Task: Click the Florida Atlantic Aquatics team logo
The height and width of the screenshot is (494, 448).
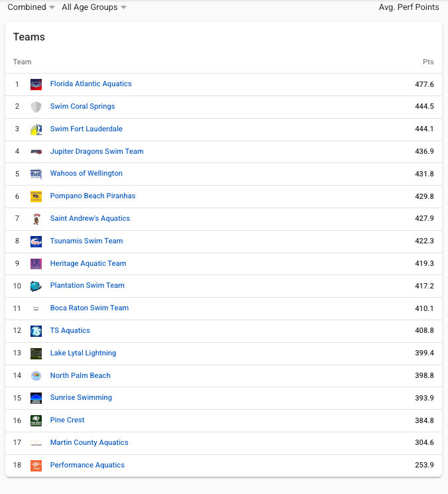Action: click(x=36, y=84)
